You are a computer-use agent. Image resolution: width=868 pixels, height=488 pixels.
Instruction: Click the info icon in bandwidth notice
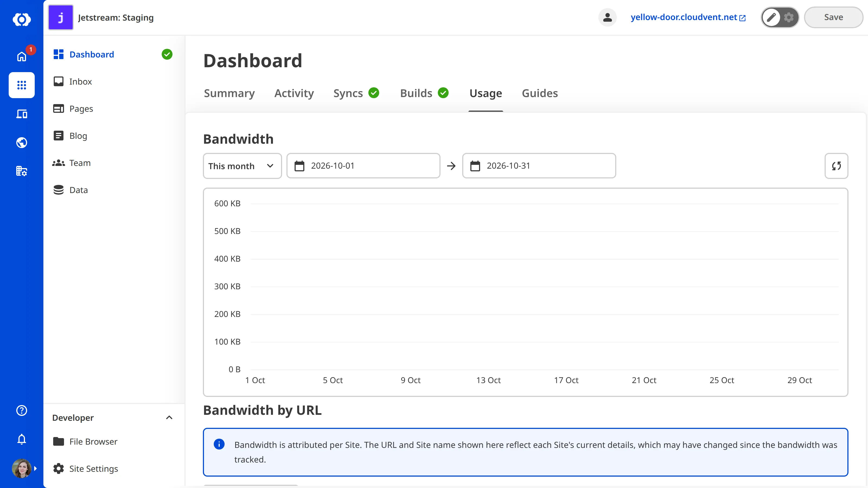coord(219,444)
